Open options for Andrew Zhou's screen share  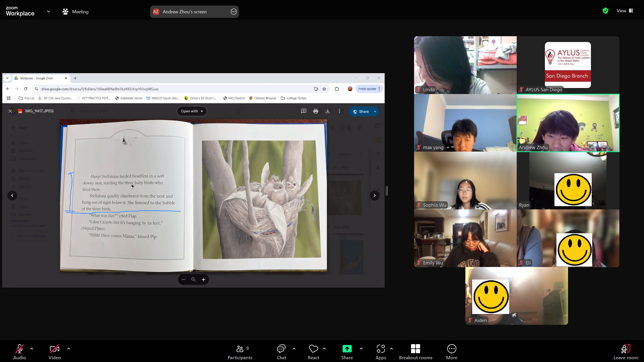233,12
